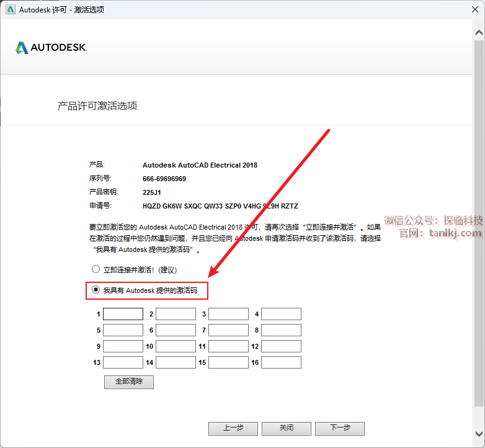Click activation code field 13
The image size is (485, 448).
click(123, 362)
